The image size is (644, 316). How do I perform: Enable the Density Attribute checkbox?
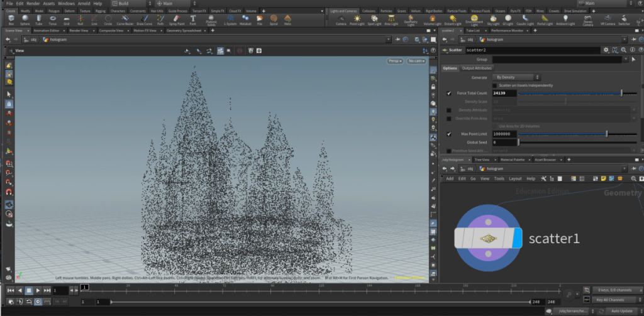click(449, 110)
